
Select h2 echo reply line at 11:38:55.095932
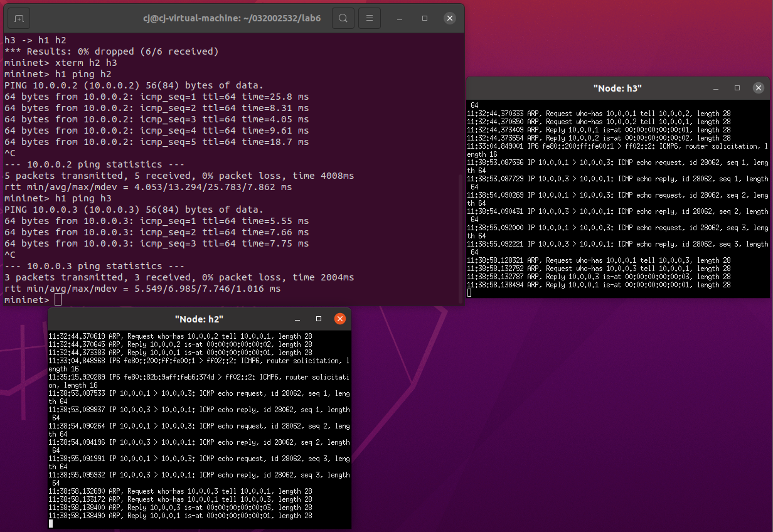[199, 479]
